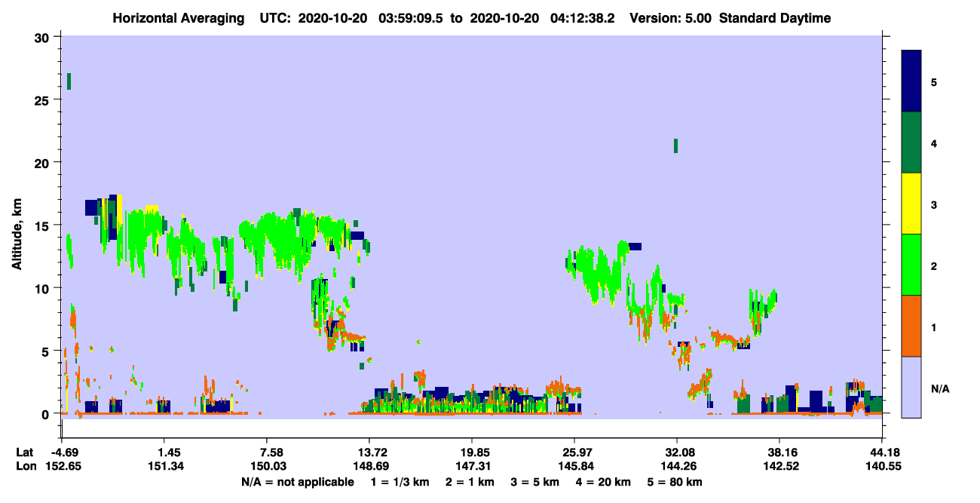Click legend text '3 = 5 km'

(534, 482)
